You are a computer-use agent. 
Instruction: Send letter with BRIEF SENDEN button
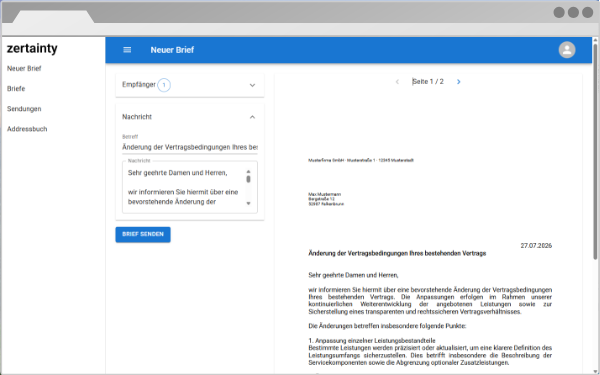click(x=143, y=234)
